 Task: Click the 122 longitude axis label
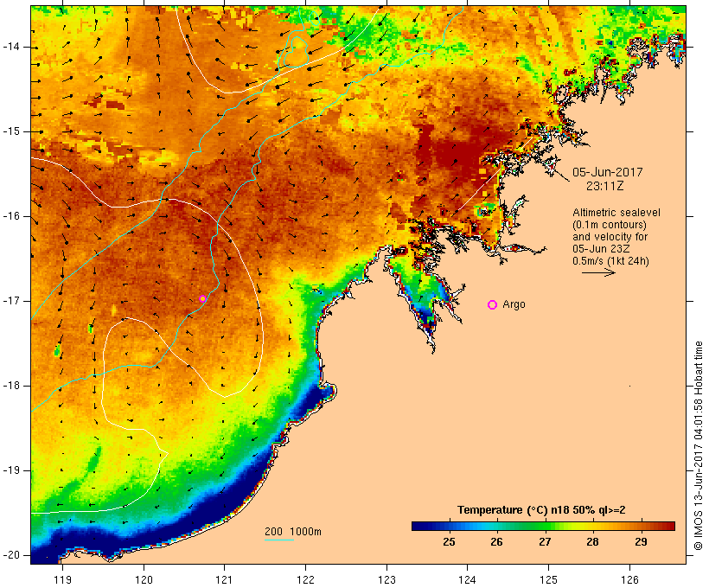click(306, 579)
